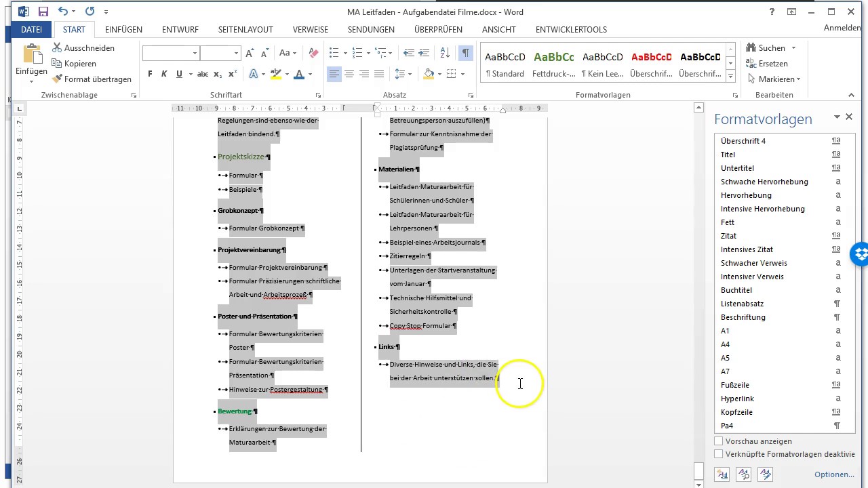Apply subscript formatting
Image resolution: width=868 pixels, height=488 pixels.
tap(218, 74)
